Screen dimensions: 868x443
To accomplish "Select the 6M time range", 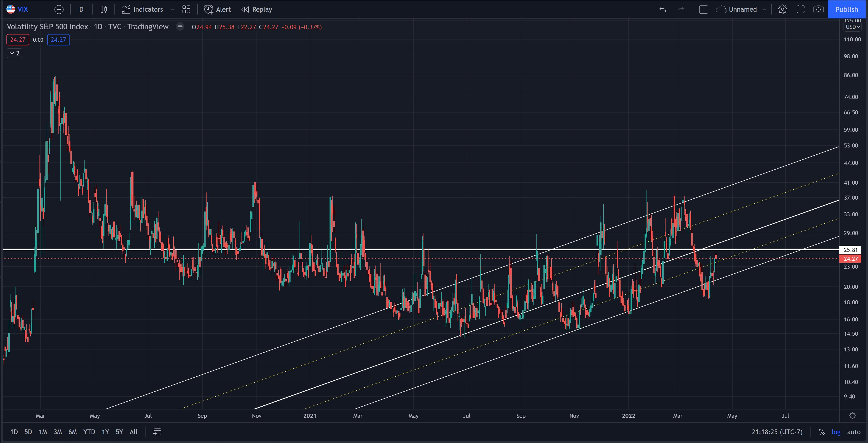I will pos(72,432).
